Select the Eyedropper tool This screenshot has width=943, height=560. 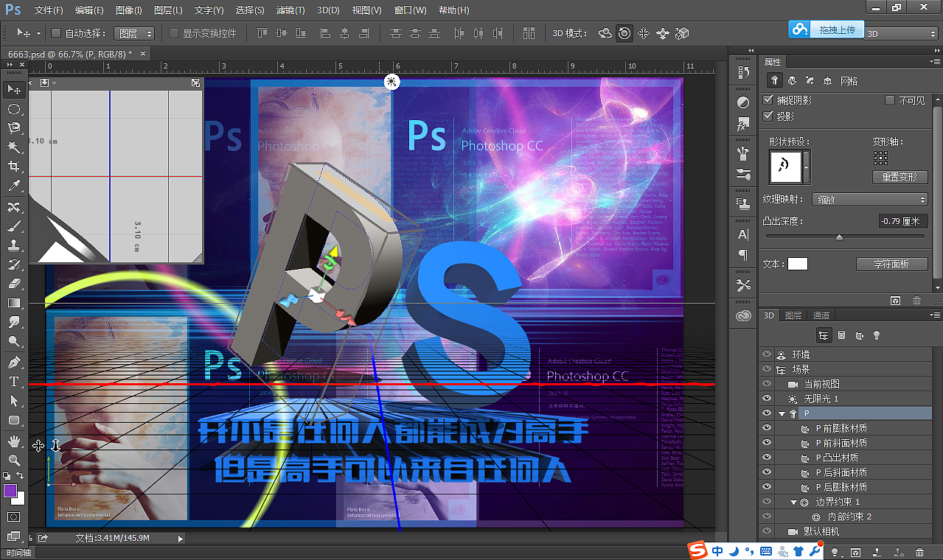(x=13, y=186)
